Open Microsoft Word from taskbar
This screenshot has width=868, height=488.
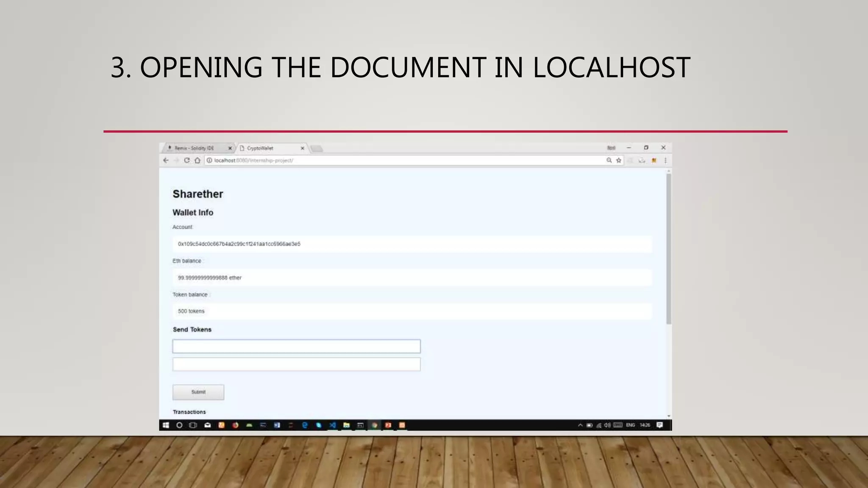click(277, 425)
